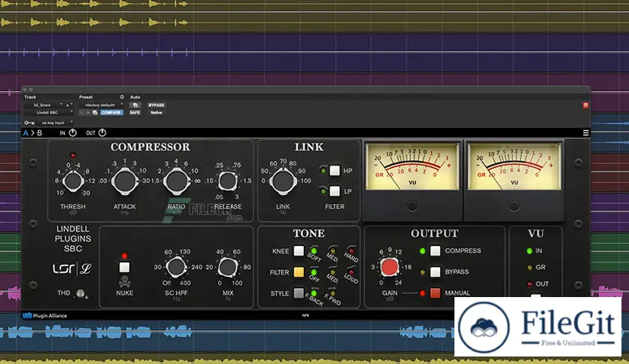Click the red GAIN knob

pos(390,267)
